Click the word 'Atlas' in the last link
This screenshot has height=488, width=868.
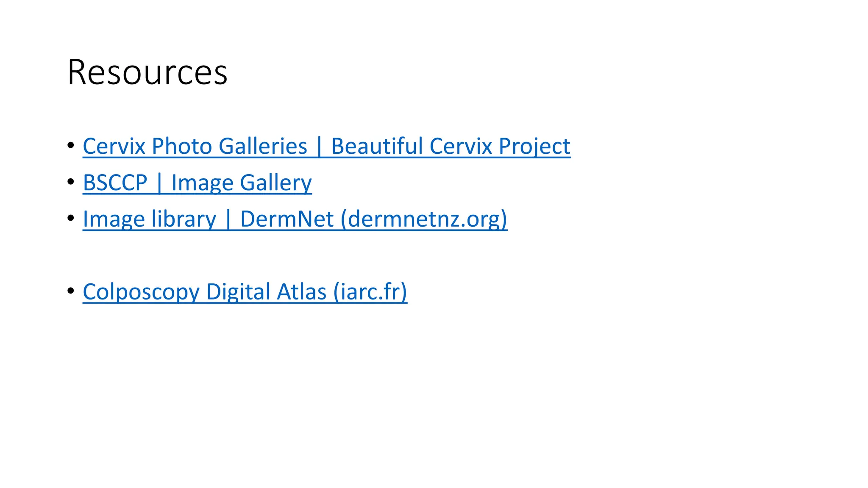(x=302, y=292)
